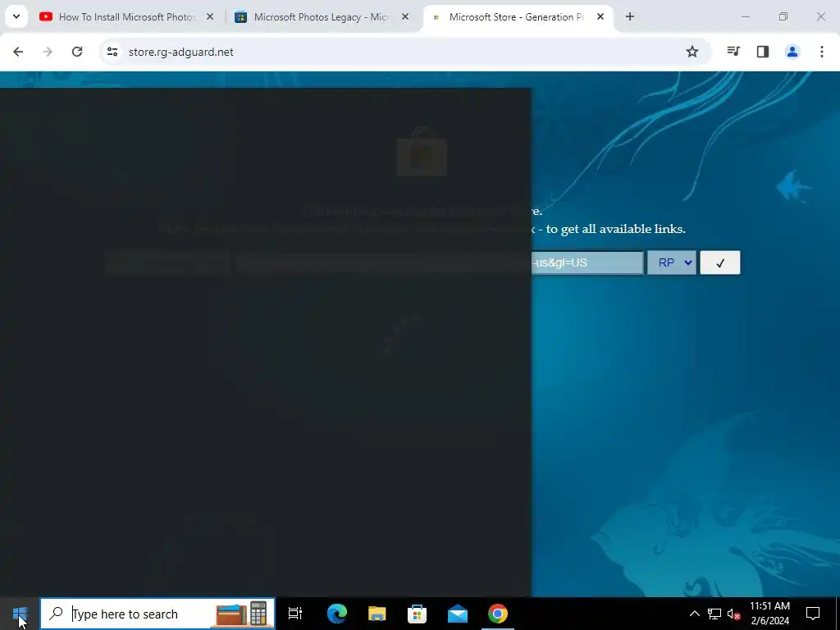
Task: Show hidden system tray icons
Action: coord(694,614)
